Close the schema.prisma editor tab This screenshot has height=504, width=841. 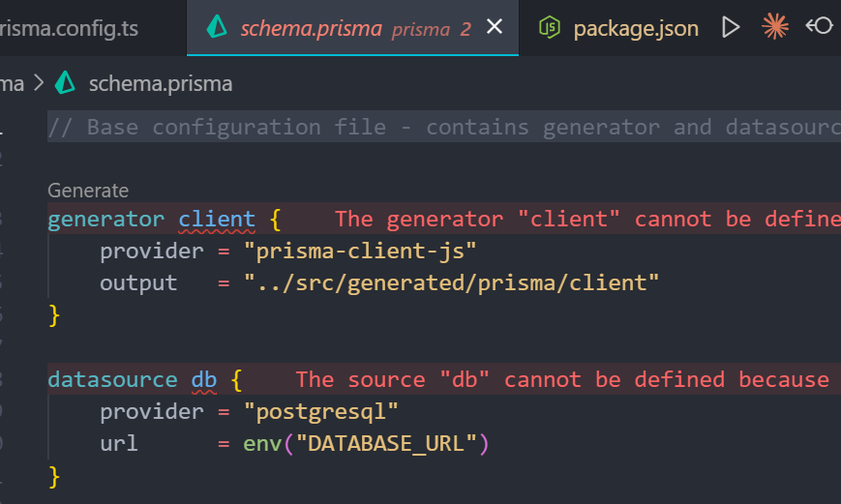click(495, 27)
